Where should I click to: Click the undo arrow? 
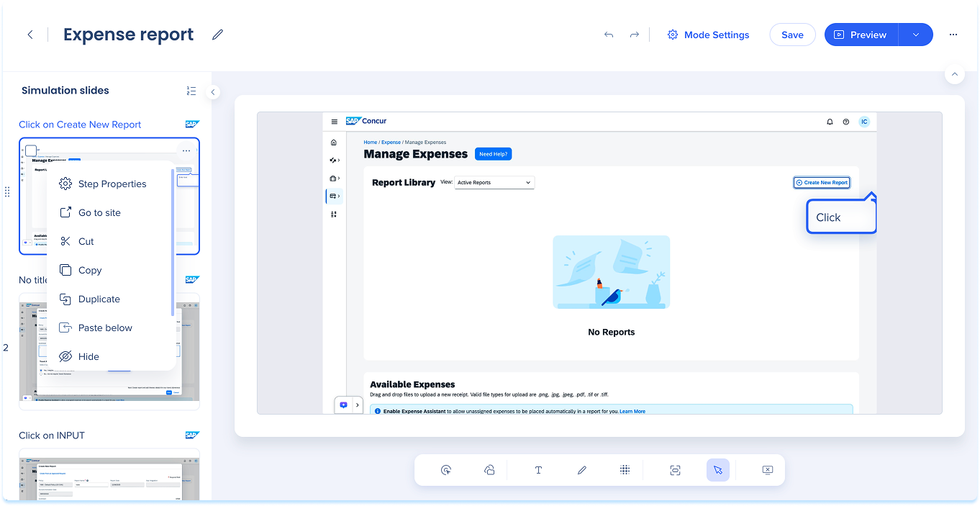(609, 35)
